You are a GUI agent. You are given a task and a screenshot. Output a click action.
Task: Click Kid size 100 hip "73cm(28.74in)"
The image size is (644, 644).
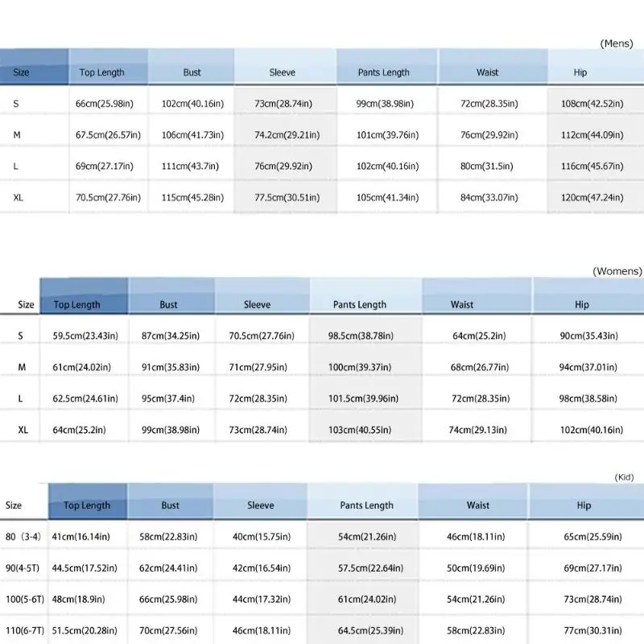[x=592, y=599]
